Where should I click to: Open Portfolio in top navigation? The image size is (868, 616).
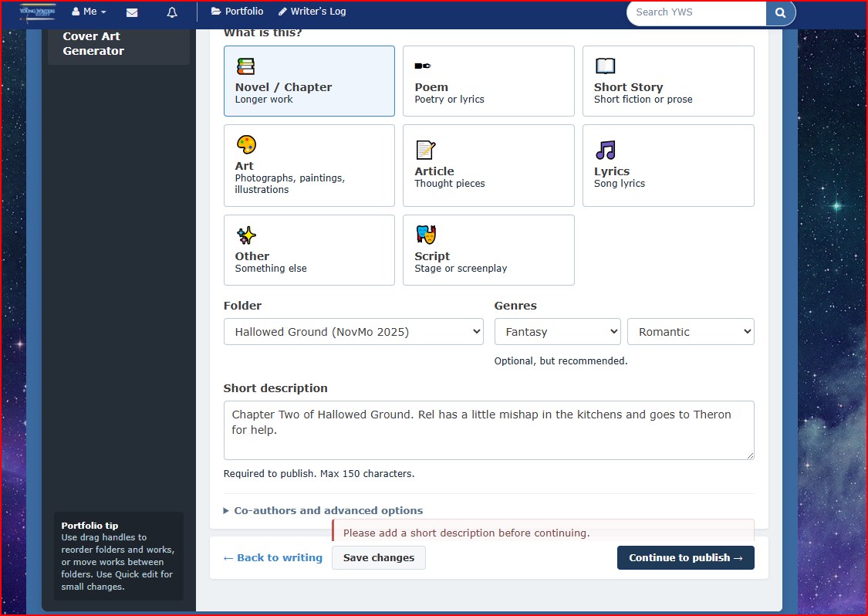click(238, 12)
